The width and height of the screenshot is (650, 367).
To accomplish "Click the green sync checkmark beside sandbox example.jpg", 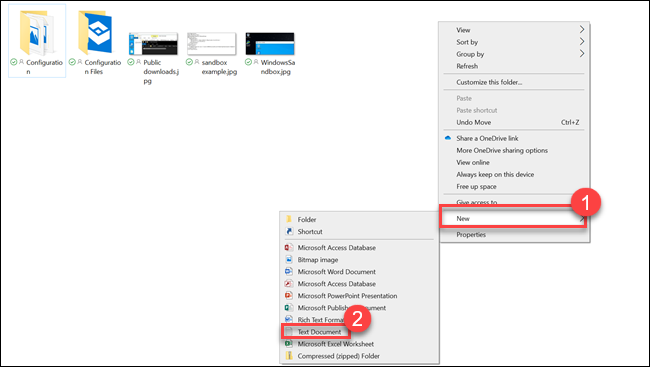I will 189,62.
